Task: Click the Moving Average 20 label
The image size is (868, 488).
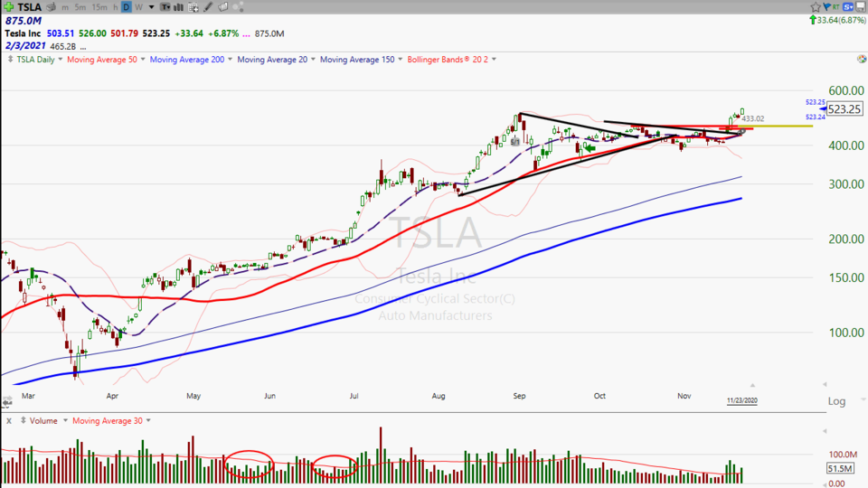Action: point(272,60)
